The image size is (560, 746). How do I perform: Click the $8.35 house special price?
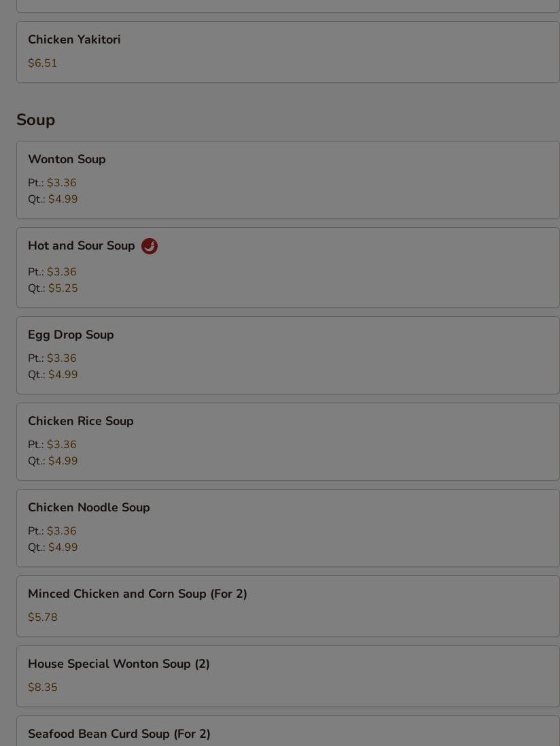coord(42,687)
